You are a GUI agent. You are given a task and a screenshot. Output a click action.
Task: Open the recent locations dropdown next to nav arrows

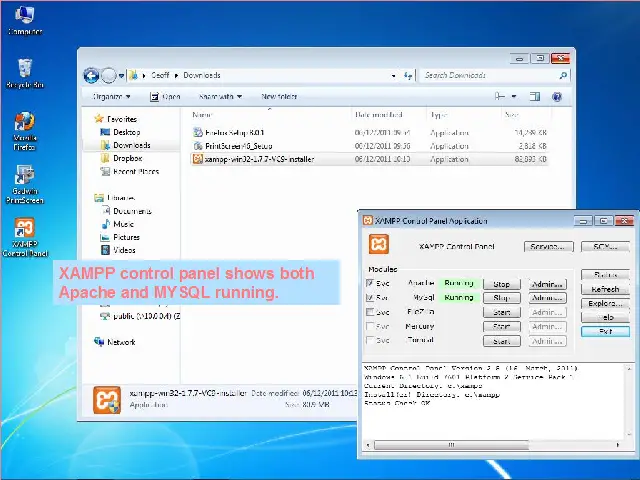coord(121,76)
